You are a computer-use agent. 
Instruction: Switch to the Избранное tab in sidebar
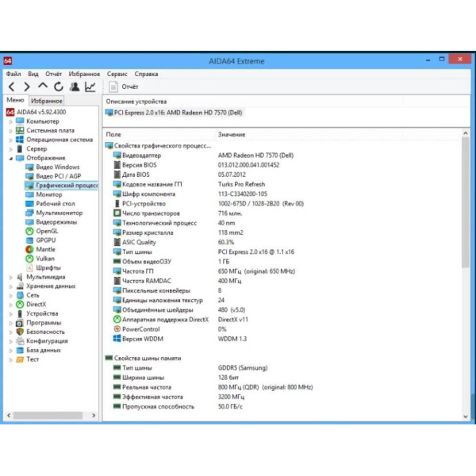47,101
